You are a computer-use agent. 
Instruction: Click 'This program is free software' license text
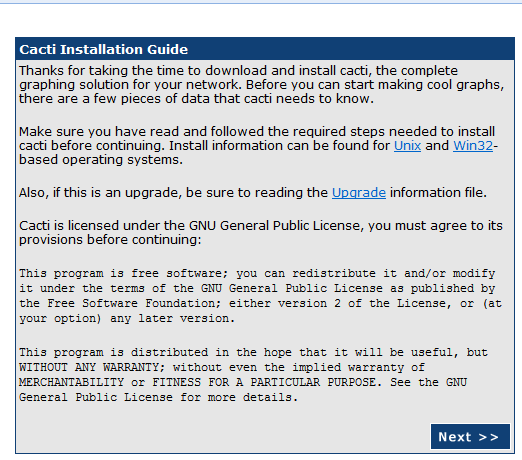point(260,296)
